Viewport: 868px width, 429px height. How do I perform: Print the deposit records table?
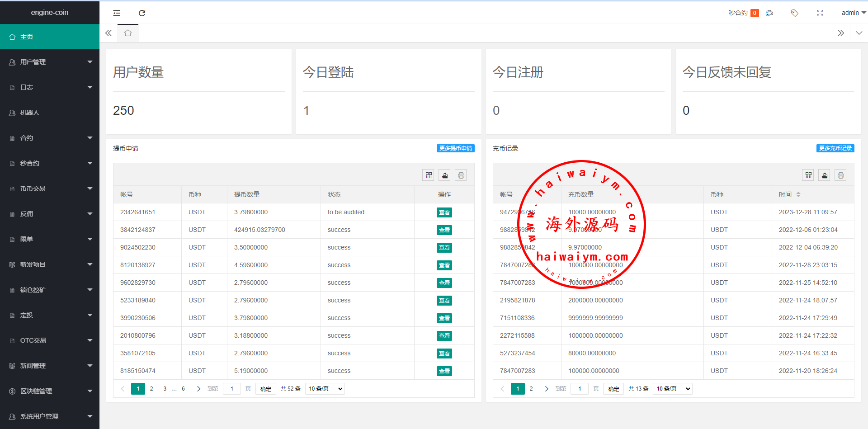point(840,175)
